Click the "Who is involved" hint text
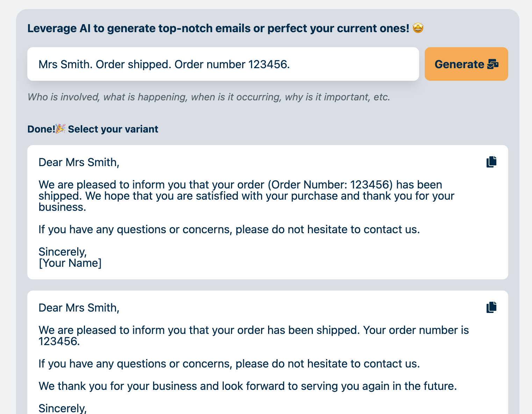This screenshot has height=414, width=532. click(x=209, y=97)
